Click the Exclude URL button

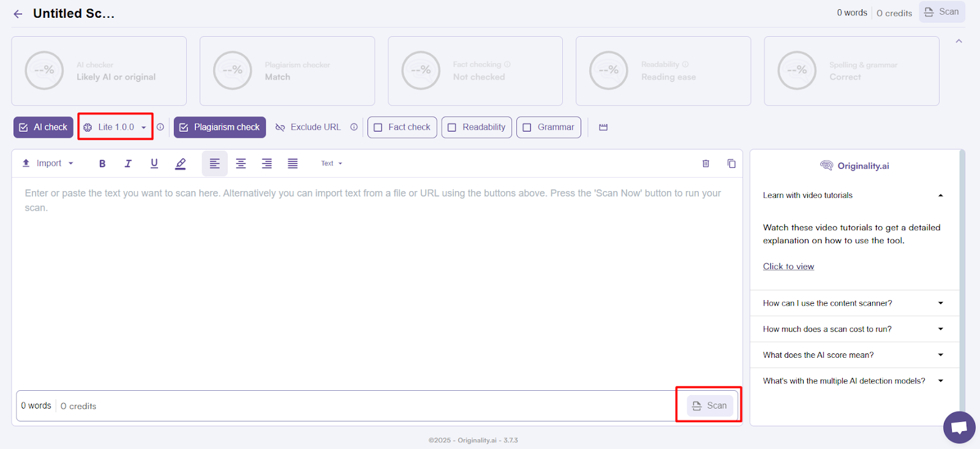[308, 127]
